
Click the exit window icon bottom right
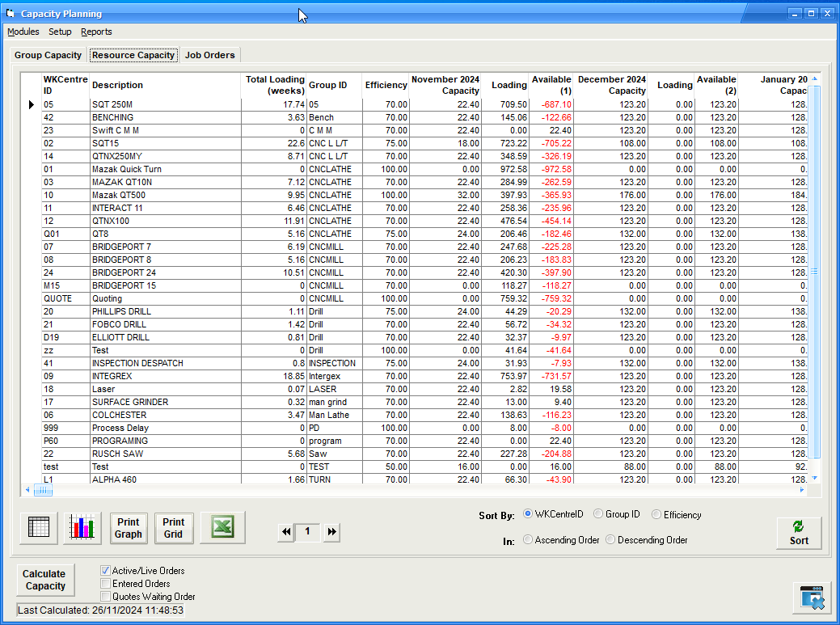click(811, 597)
